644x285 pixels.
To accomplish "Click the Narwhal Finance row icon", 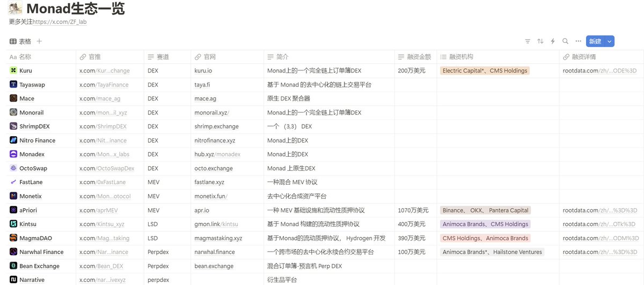I will [x=13, y=252].
